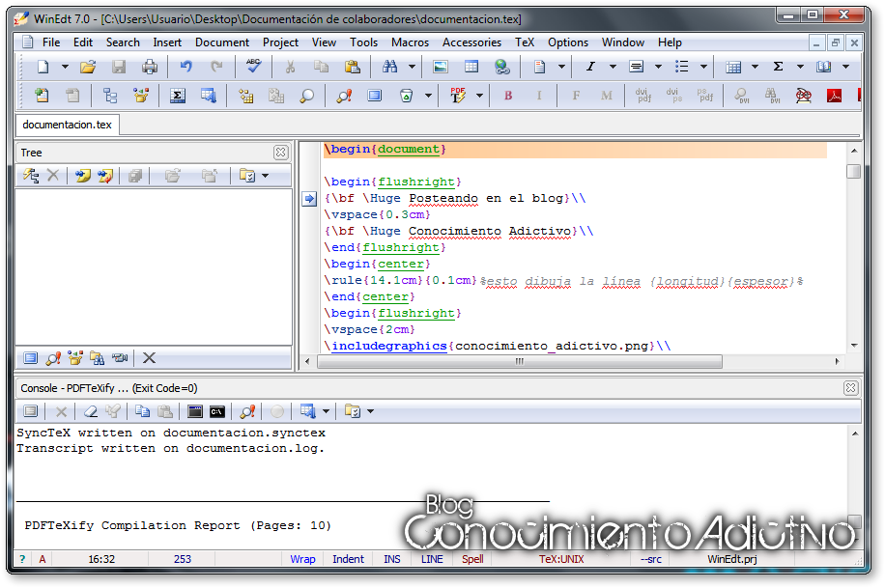
Task: Open the Macros menu
Action: point(410,42)
